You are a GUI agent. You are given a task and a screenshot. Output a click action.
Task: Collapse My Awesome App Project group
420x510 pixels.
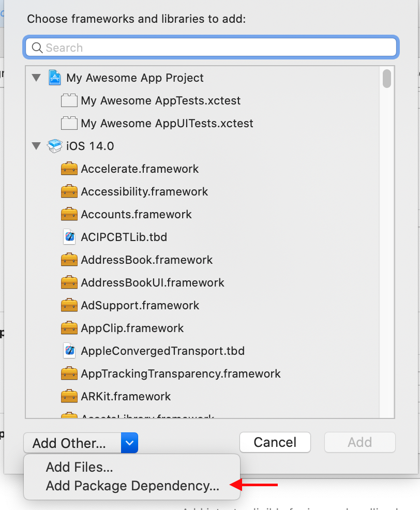pyautogui.click(x=36, y=78)
